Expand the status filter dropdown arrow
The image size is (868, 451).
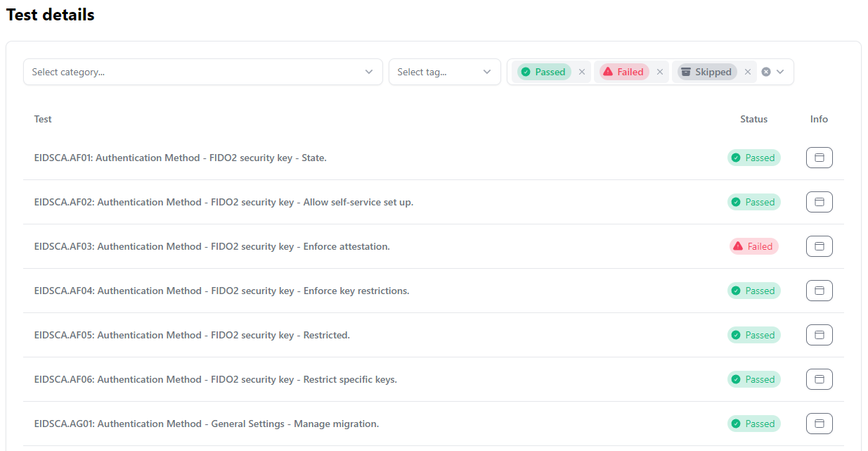pos(780,72)
